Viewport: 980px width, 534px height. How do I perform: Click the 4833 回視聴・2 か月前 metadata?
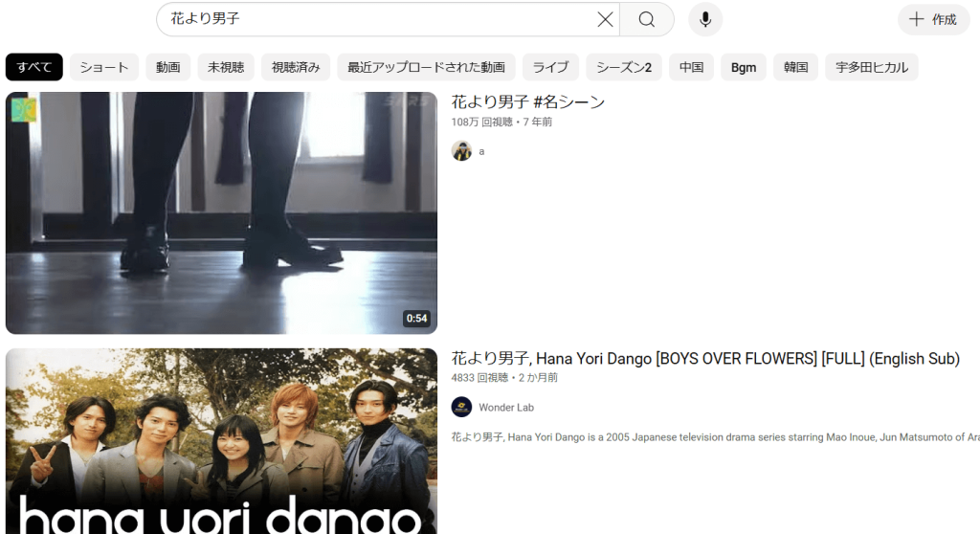pos(504,378)
